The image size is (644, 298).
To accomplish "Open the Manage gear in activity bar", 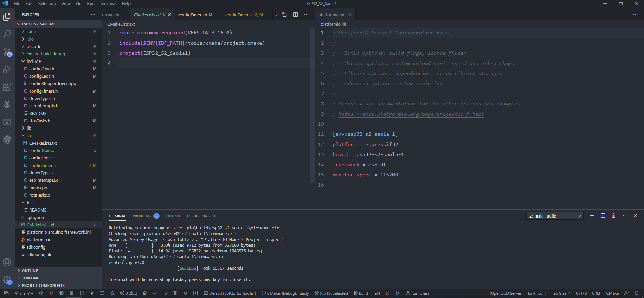I will (7, 280).
